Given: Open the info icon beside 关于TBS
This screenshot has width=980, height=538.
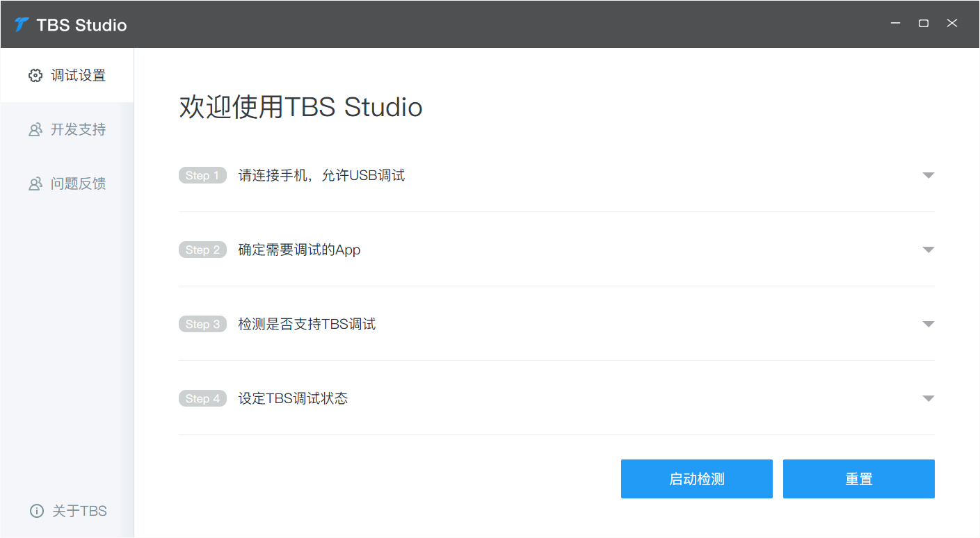Looking at the screenshot, I should click(x=35, y=511).
